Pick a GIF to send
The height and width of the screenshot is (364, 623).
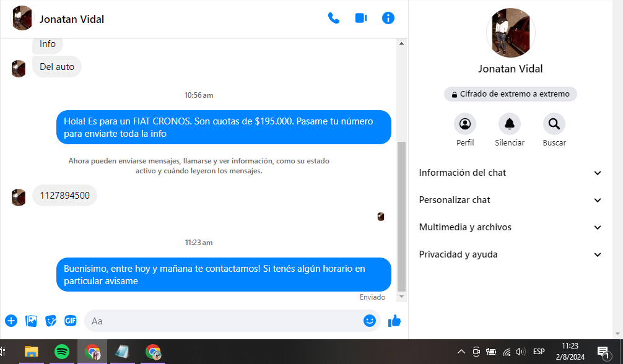[x=71, y=321]
